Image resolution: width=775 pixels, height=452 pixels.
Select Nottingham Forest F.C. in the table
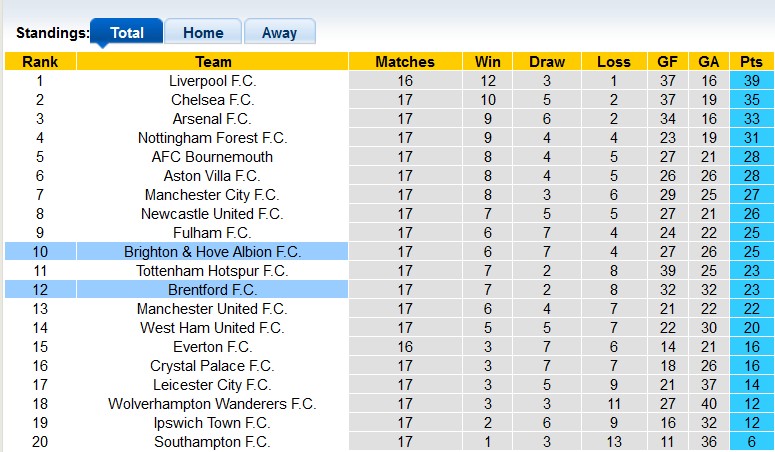click(212, 138)
